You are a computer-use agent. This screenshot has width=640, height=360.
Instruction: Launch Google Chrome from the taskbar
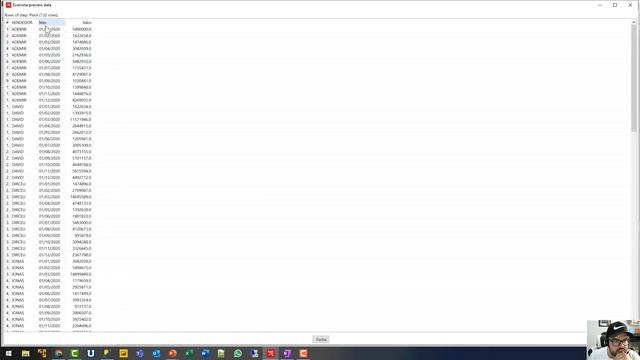[58, 353]
